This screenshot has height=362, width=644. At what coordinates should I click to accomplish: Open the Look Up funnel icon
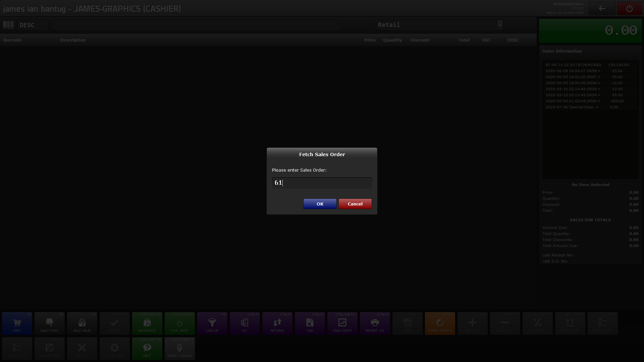212,323
